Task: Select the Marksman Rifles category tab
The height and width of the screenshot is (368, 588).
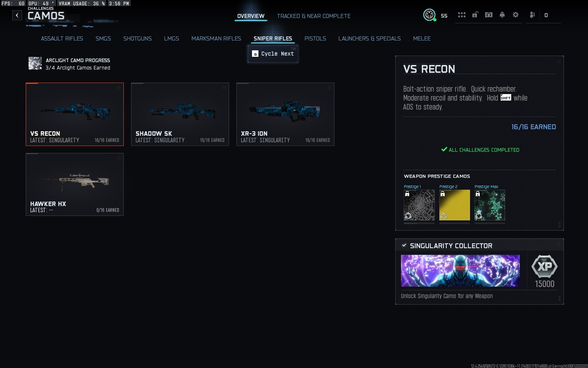Action: pyautogui.click(x=216, y=38)
